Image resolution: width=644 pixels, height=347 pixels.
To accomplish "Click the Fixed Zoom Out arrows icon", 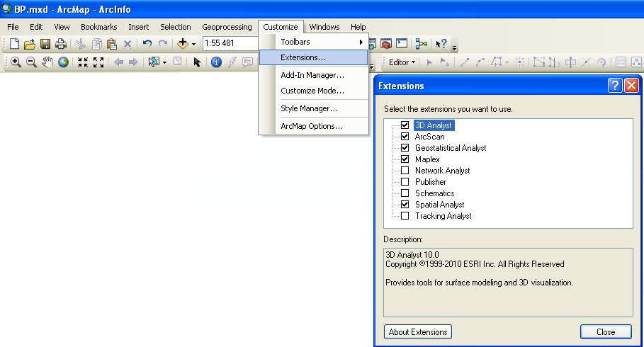I will pyautogui.click(x=98, y=62).
